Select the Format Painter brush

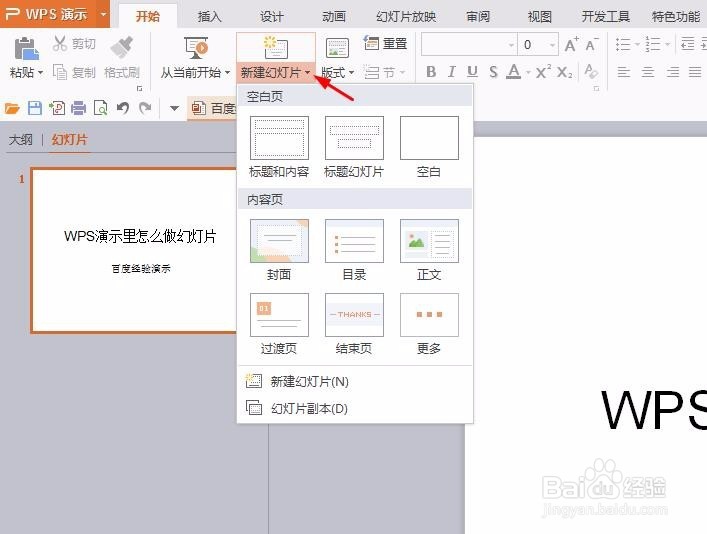point(121,47)
